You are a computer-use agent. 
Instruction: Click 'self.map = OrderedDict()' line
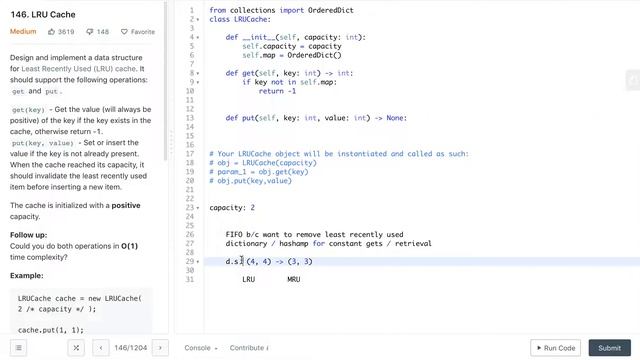[x=291, y=55]
